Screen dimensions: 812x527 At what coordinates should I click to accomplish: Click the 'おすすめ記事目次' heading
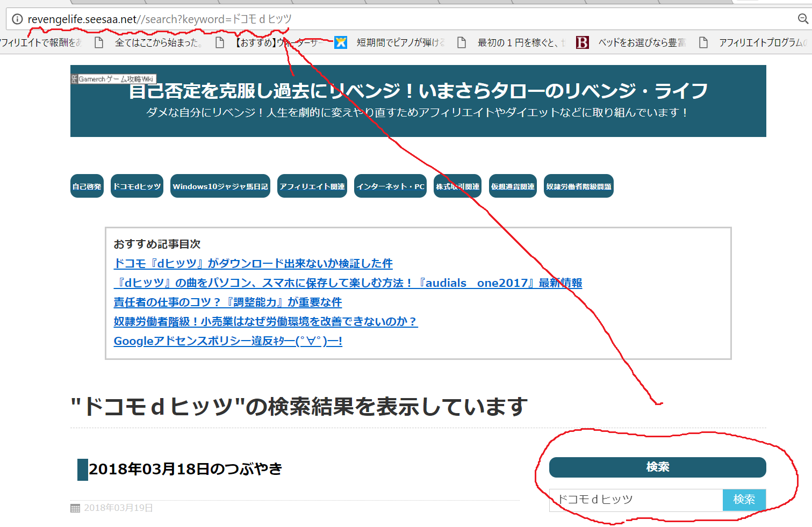157,244
